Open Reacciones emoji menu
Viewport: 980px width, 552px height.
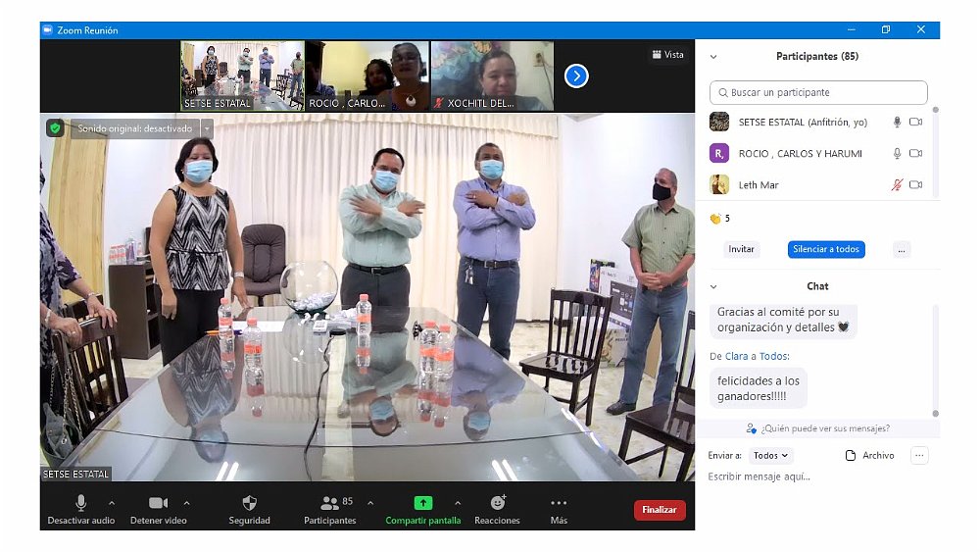point(497,503)
